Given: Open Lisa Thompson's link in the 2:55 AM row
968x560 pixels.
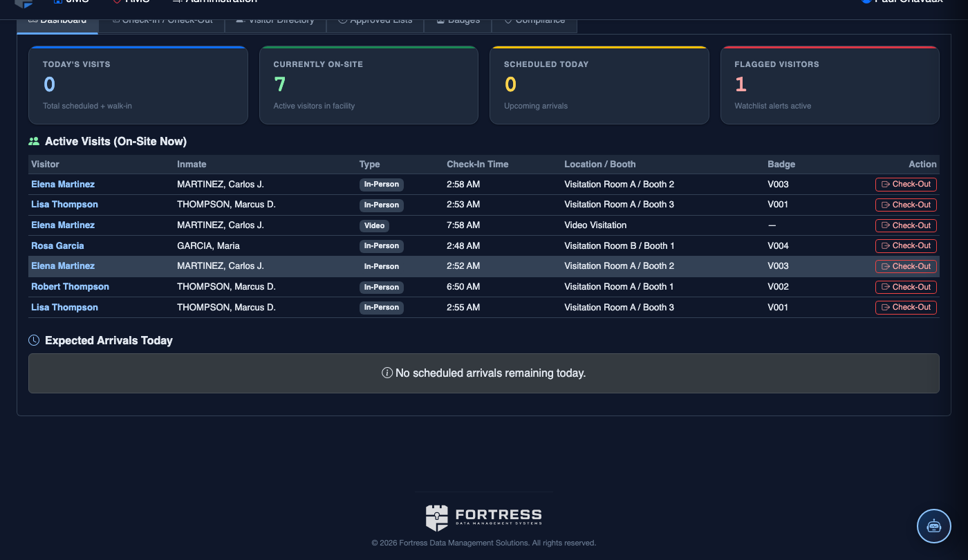Looking at the screenshot, I should tap(64, 307).
